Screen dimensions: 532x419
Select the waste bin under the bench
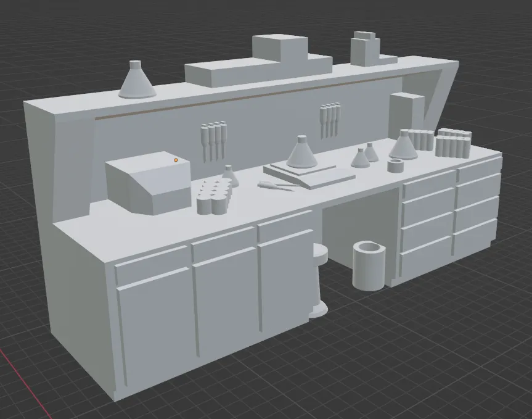(x=369, y=265)
